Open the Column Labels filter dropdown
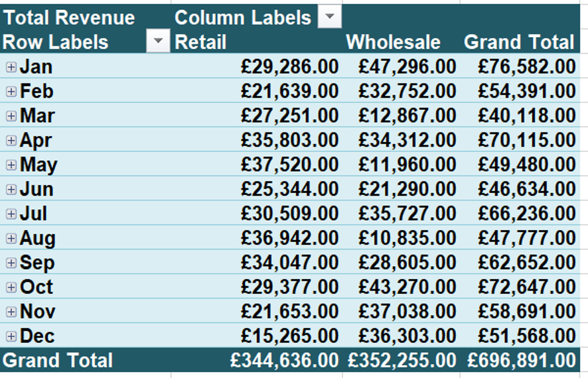The height and width of the screenshot is (378, 588). (329, 17)
